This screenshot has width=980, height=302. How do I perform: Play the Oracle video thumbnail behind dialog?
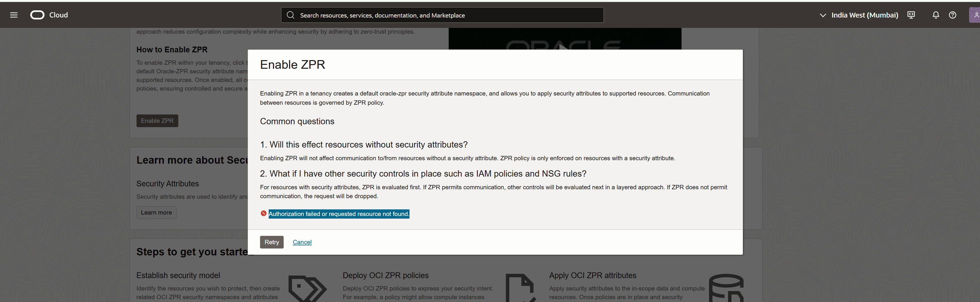pos(564,39)
